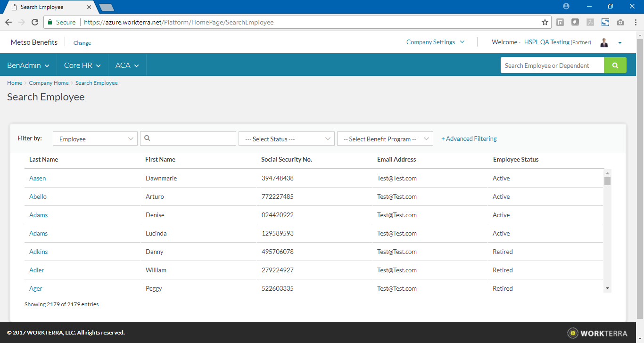
Task: Open the Employee filter type dropdown
Action: (95, 139)
